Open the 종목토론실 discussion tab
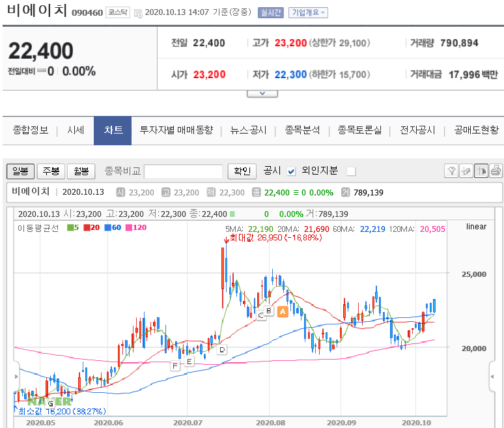 pyautogui.click(x=359, y=130)
